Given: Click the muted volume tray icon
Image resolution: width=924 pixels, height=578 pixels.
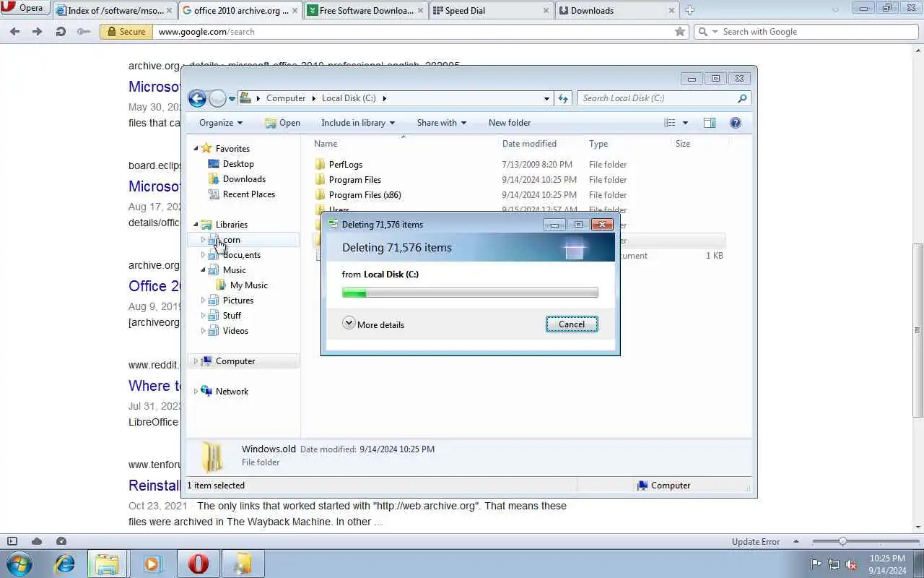Looking at the screenshot, I should pos(851,564).
